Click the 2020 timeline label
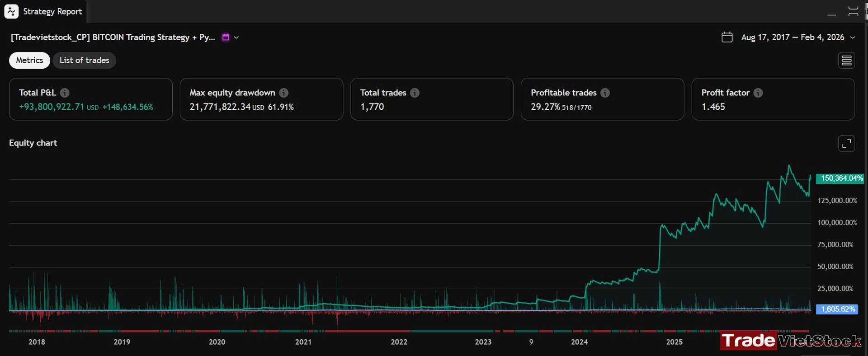The width and height of the screenshot is (868, 356). click(x=217, y=342)
